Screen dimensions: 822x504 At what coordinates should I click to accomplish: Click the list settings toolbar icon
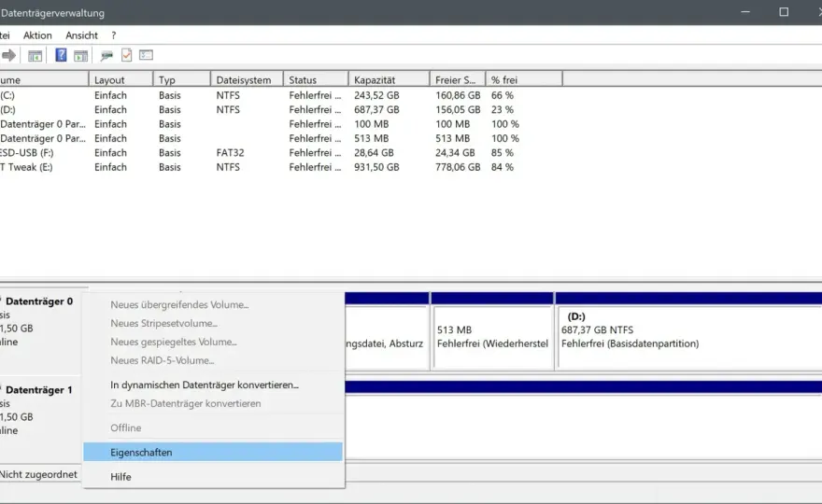click(147, 55)
